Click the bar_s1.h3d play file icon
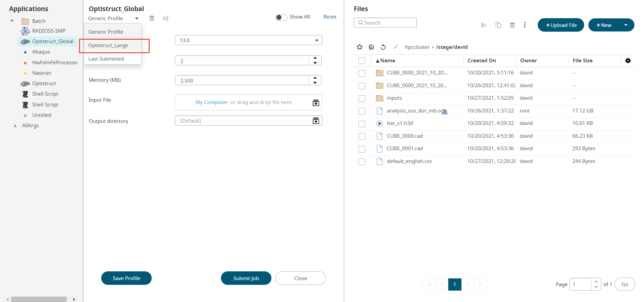 [x=380, y=124]
